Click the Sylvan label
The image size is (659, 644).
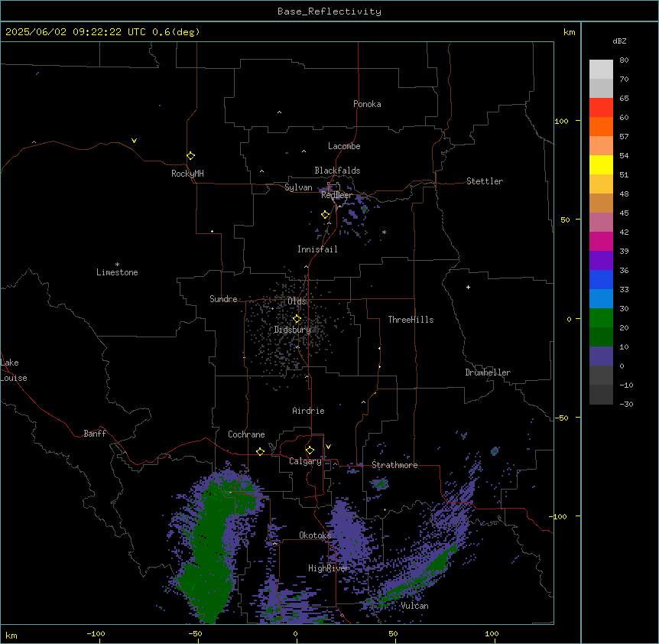coord(298,187)
